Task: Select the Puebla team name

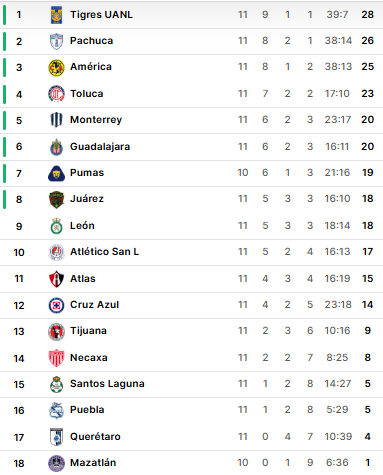Action: 87,410
